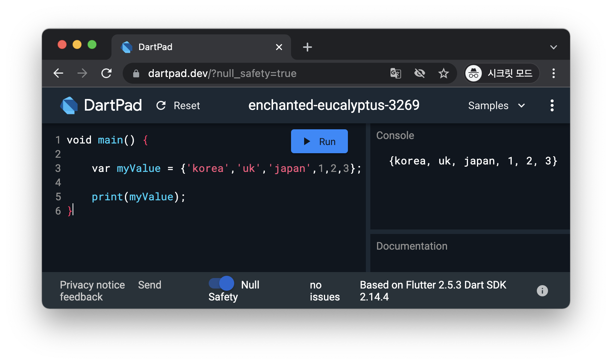Click the no issues status

tap(325, 291)
